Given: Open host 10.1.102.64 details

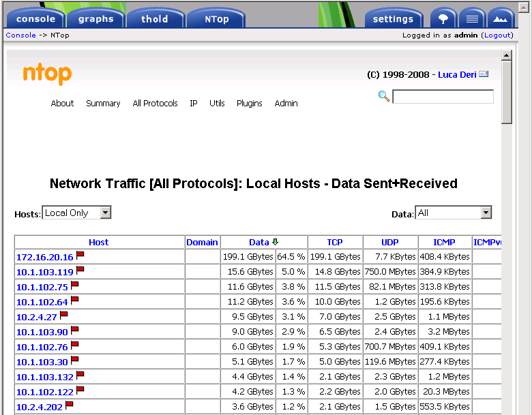Looking at the screenshot, I should point(42,302).
